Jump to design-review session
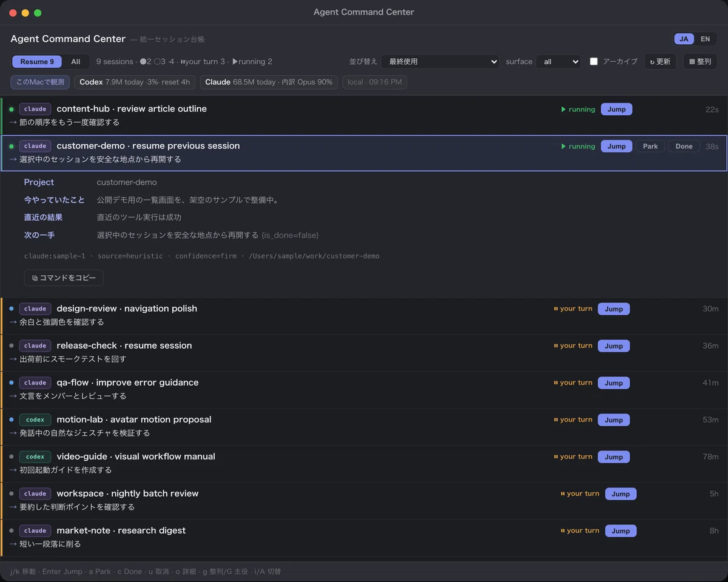 pos(614,309)
